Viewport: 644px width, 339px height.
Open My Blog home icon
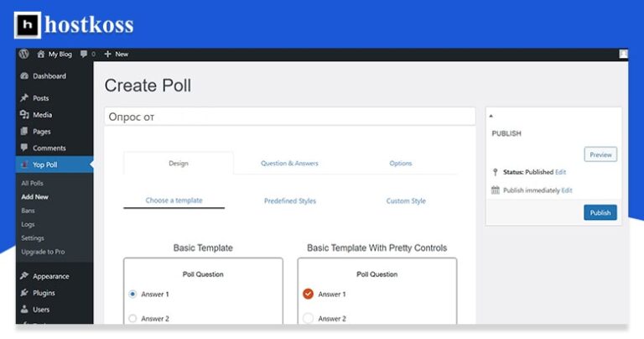tap(40, 54)
